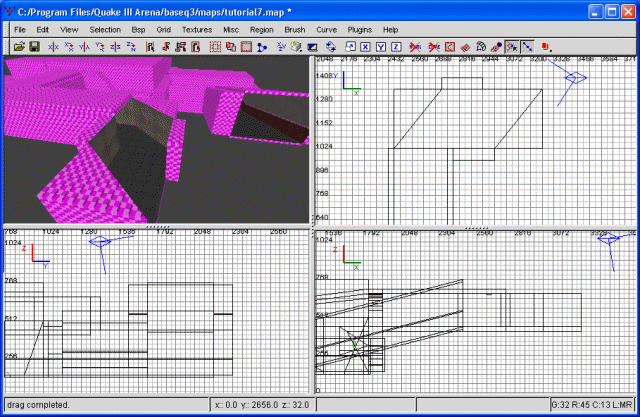Toggle the Y axis scale lock
The image size is (640, 417).
pos(381,47)
